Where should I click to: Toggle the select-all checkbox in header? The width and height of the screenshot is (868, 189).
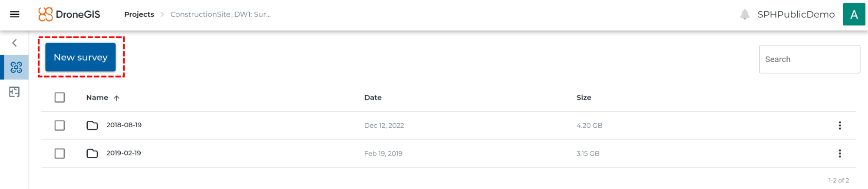[x=60, y=97]
